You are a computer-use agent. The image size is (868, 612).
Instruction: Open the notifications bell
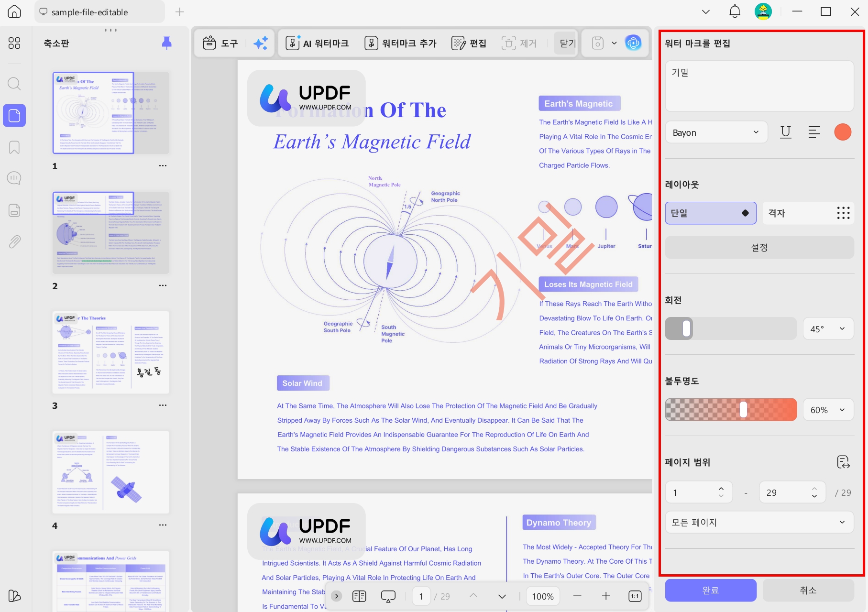tap(735, 11)
